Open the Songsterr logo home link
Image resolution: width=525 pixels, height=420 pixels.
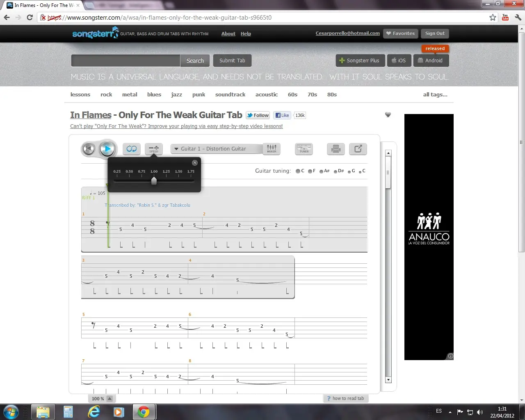point(95,34)
